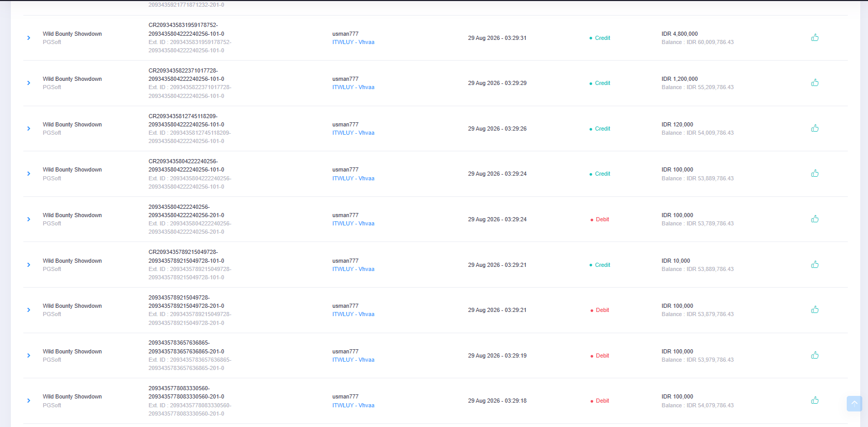Click scroll-to-top arrow button
Image resolution: width=868 pixels, height=427 pixels.
coord(854,403)
